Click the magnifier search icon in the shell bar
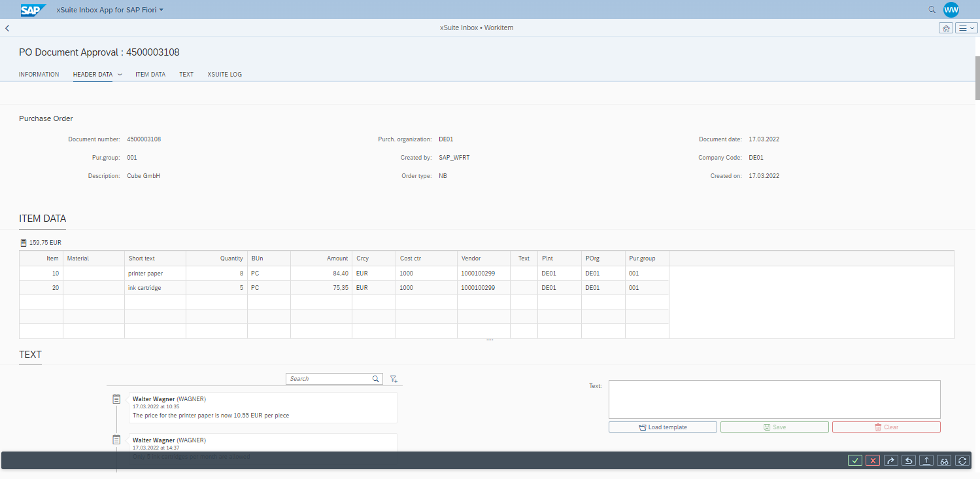 pos(932,10)
